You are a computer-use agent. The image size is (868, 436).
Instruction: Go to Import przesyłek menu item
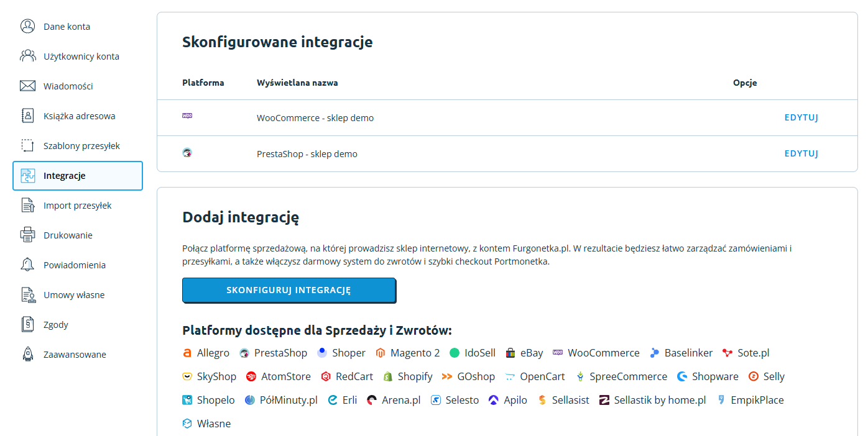click(77, 206)
